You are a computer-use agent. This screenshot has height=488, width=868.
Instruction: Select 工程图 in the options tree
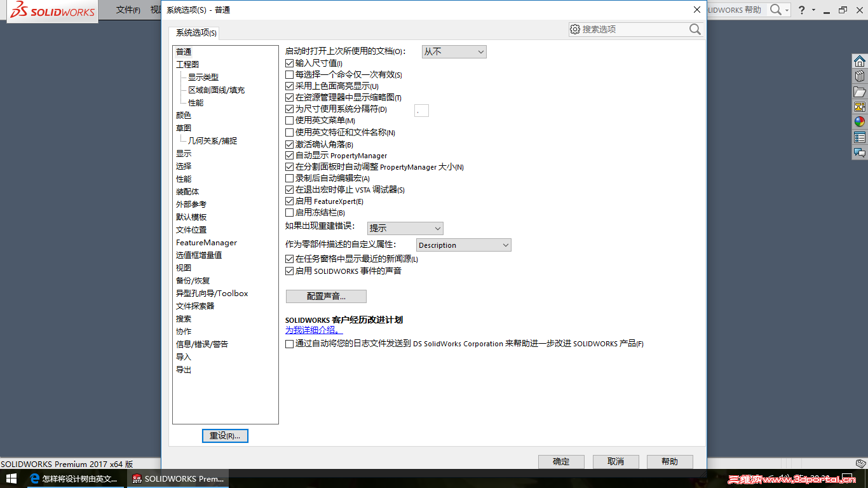[187, 64]
